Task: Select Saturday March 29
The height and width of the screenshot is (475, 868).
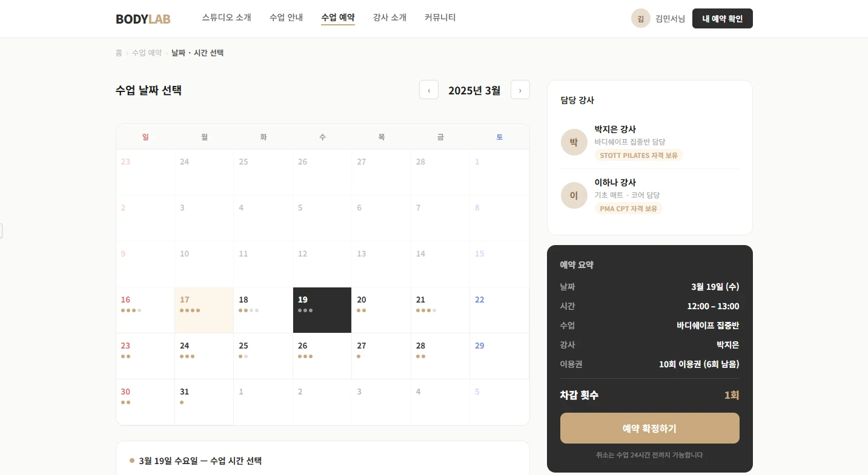Action: click(x=499, y=356)
